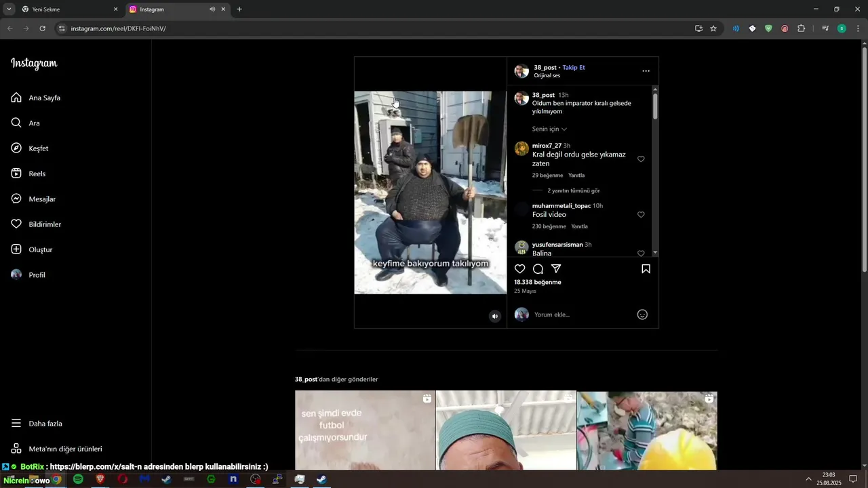Like the reel with heart icon
The image size is (868, 488).
[x=520, y=269]
